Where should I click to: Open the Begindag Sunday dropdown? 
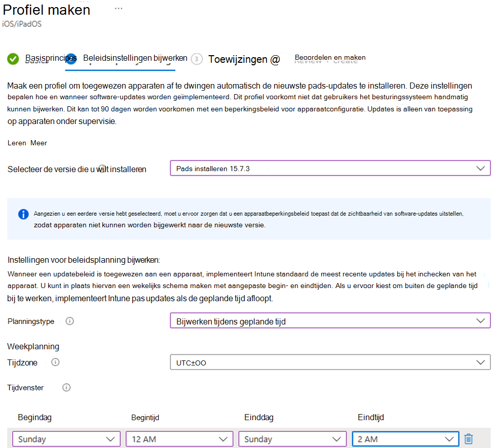tap(66, 439)
